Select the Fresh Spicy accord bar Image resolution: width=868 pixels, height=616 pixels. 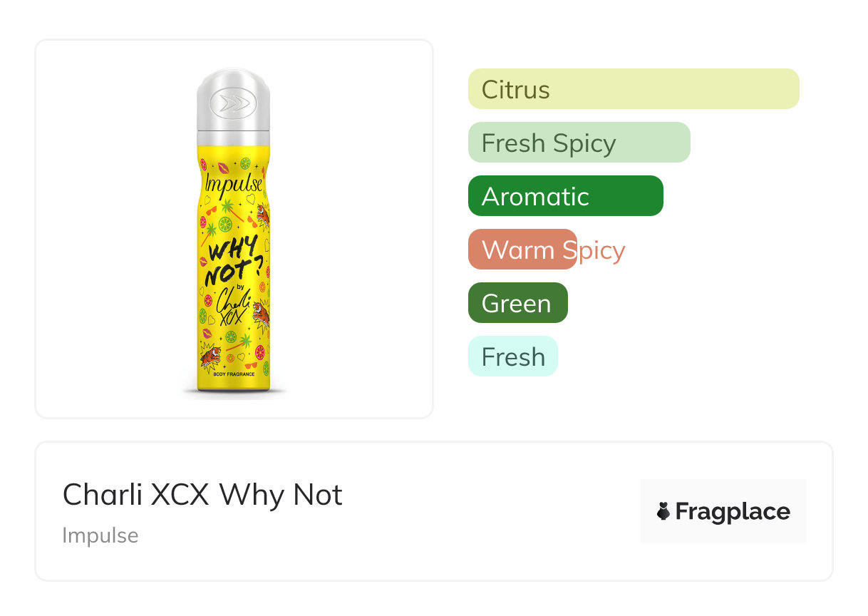point(579,143)
